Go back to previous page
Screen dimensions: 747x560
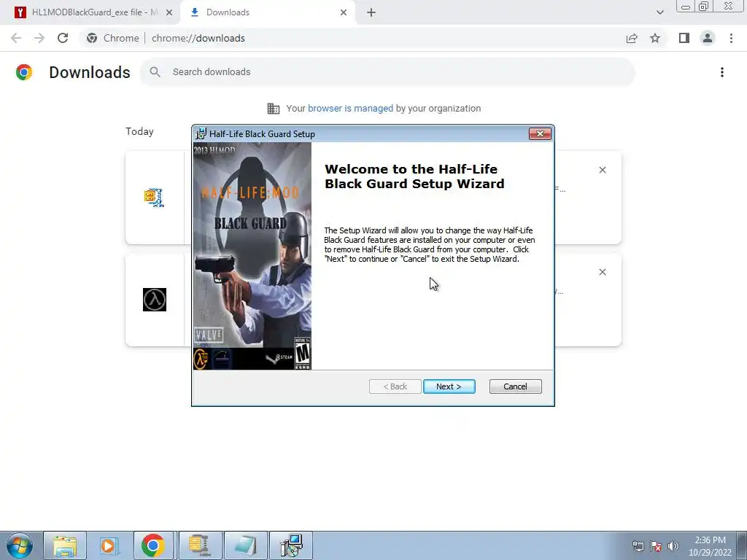pyautogui.click(x=16, y=38)
